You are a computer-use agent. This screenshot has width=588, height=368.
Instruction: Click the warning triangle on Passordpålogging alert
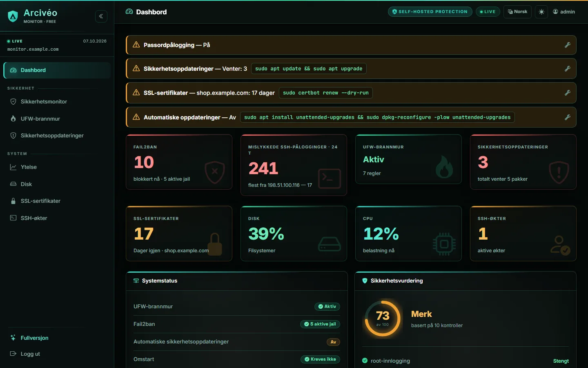tap(136, 45)
